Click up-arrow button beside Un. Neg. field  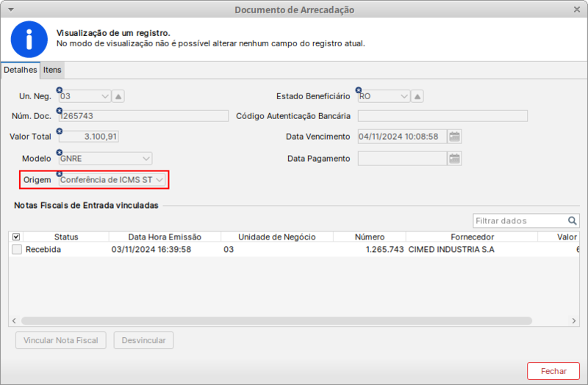pos(119,96)
